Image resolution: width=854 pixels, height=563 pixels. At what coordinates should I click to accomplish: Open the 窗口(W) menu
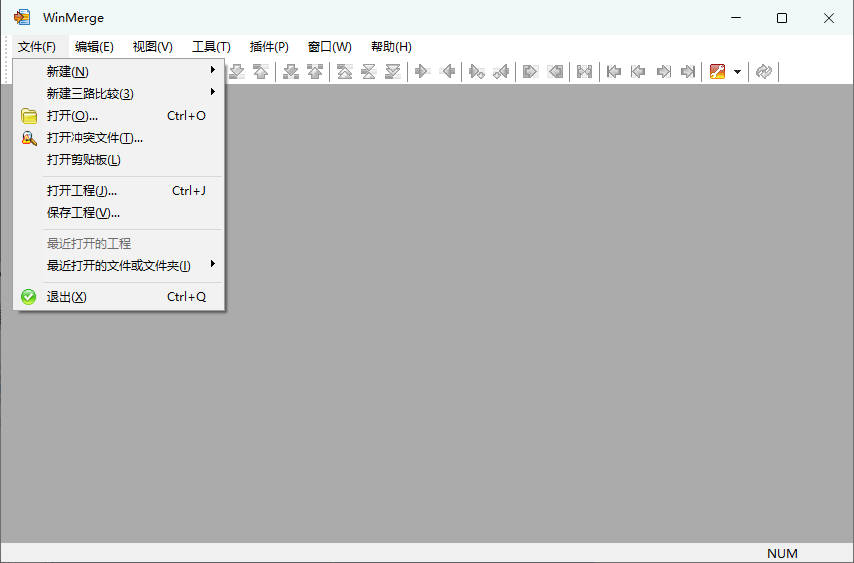point(330,47)
